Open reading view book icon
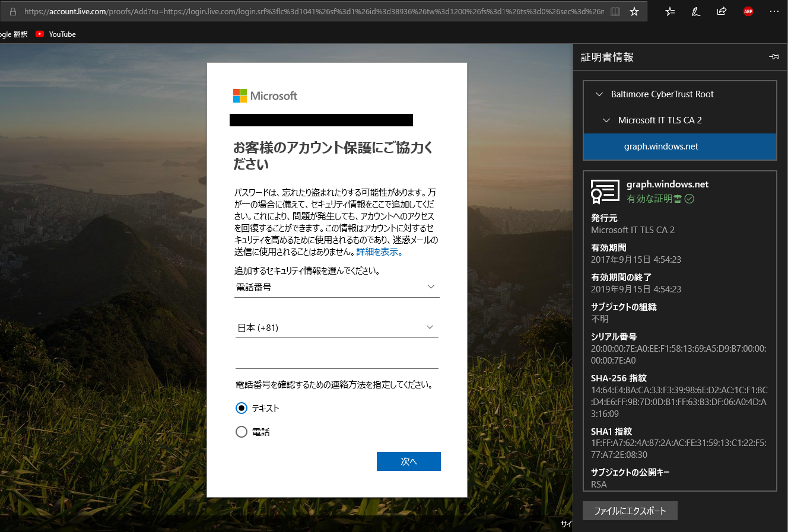Screen dimensions: 788x532 [x=615, y=11]
